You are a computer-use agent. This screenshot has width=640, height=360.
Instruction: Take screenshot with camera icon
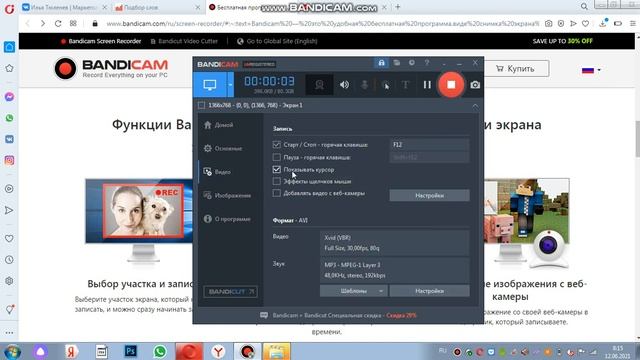[x=475, y=85]
